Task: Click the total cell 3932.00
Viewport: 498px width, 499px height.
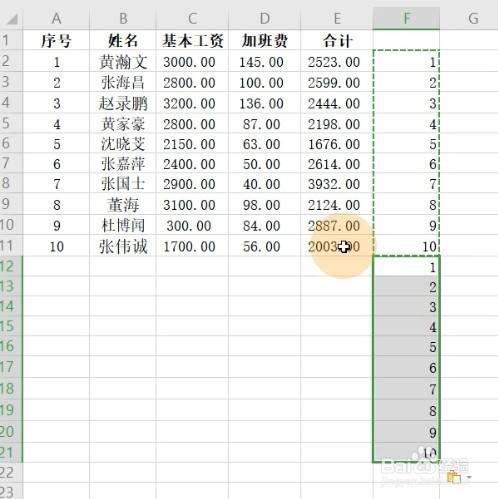Action: [337, 184]
